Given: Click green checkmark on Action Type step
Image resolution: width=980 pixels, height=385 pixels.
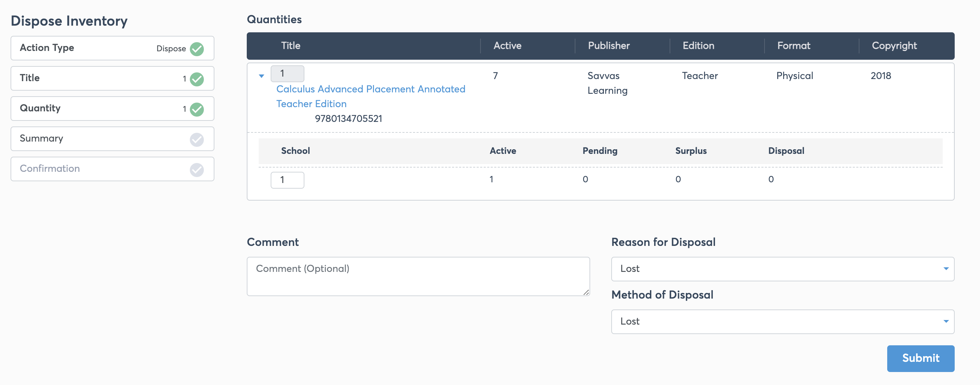Looking at the screenshot, I should click(x=197, y=48).
